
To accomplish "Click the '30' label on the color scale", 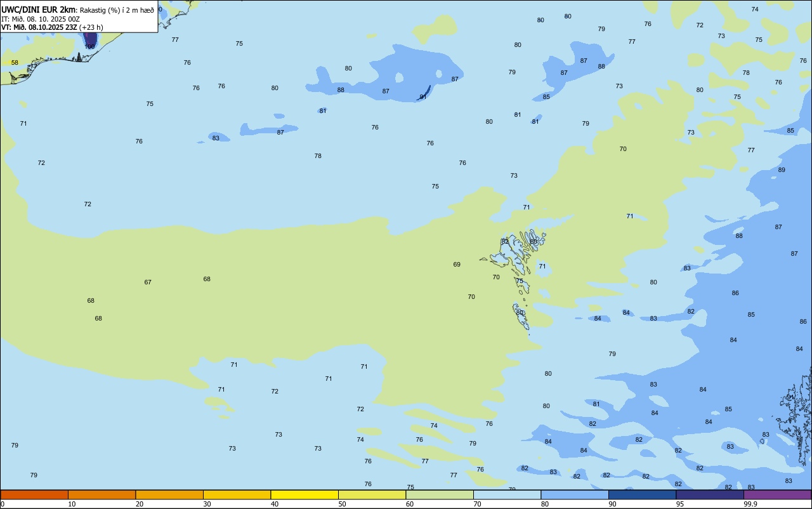I will pyautogui.click(x=207, y=504).
